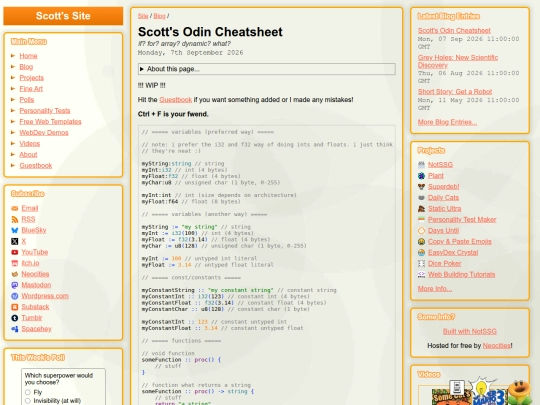The image size is (540, 405).
Task: Click the Personality Test Maker icon
Action: 421,220
